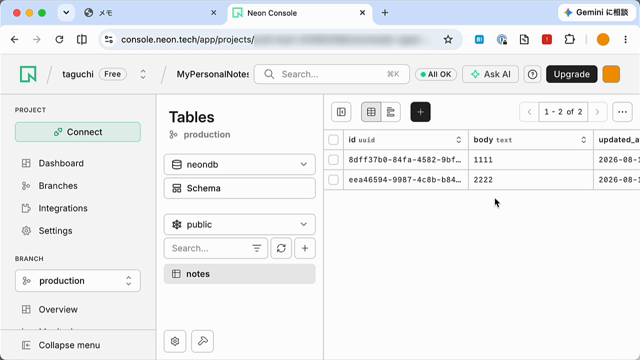Sort by the body column
Screen dimensions: 640x360
(584, 140)
